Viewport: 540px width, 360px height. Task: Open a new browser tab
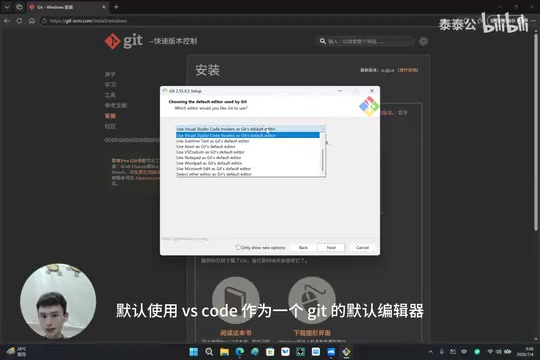(116, 7)
